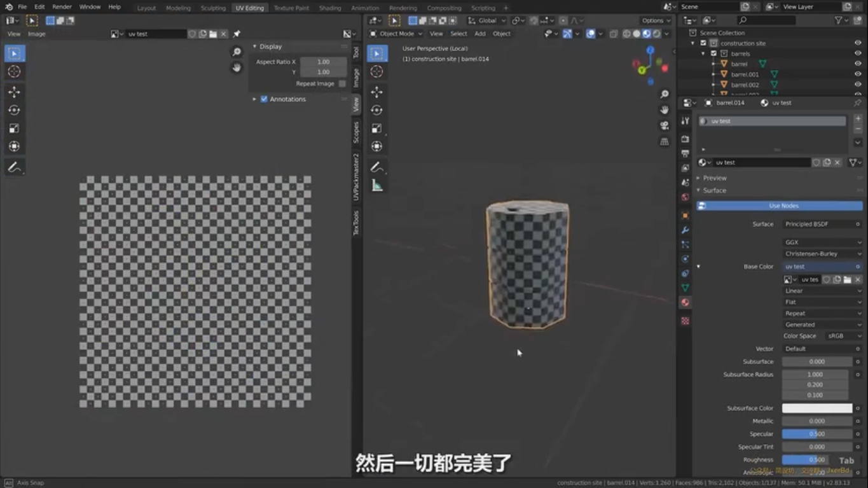Screen dimensions: 868x488
Task: Open the sRGB color space dropdown
Action: [843, 336]
